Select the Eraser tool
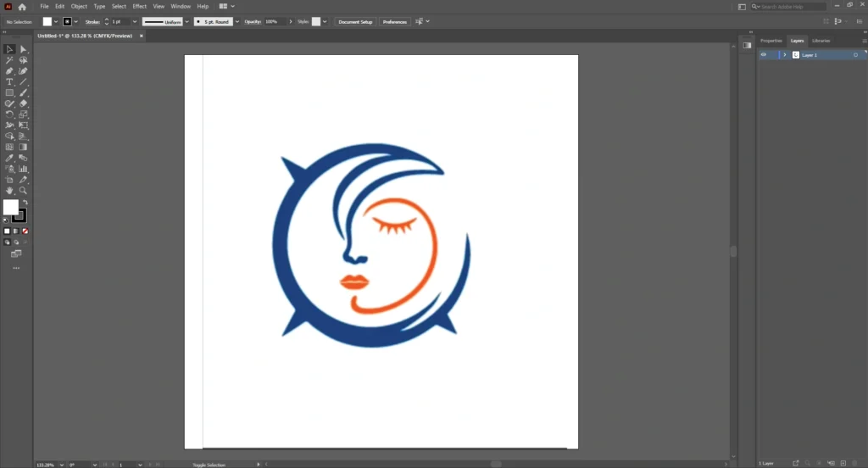Screen dimensions: 868x468 [x=23, y=103]
